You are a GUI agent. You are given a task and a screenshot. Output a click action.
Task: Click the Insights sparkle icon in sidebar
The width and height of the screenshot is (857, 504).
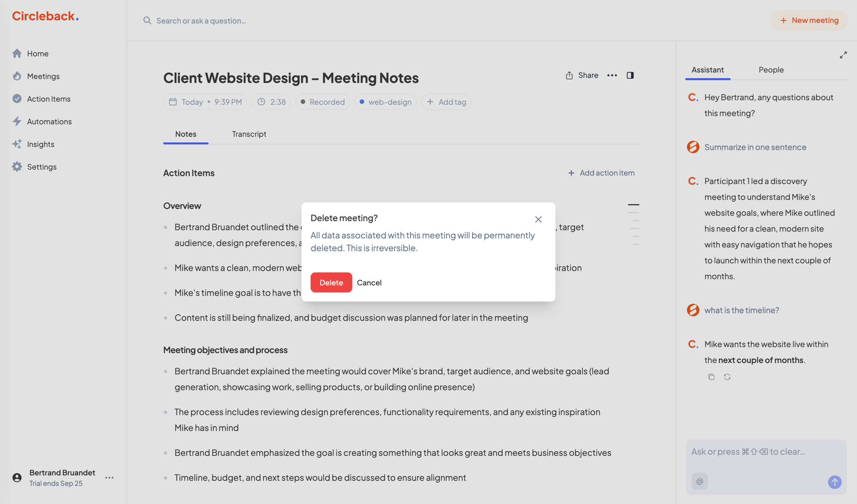point(17,144)
